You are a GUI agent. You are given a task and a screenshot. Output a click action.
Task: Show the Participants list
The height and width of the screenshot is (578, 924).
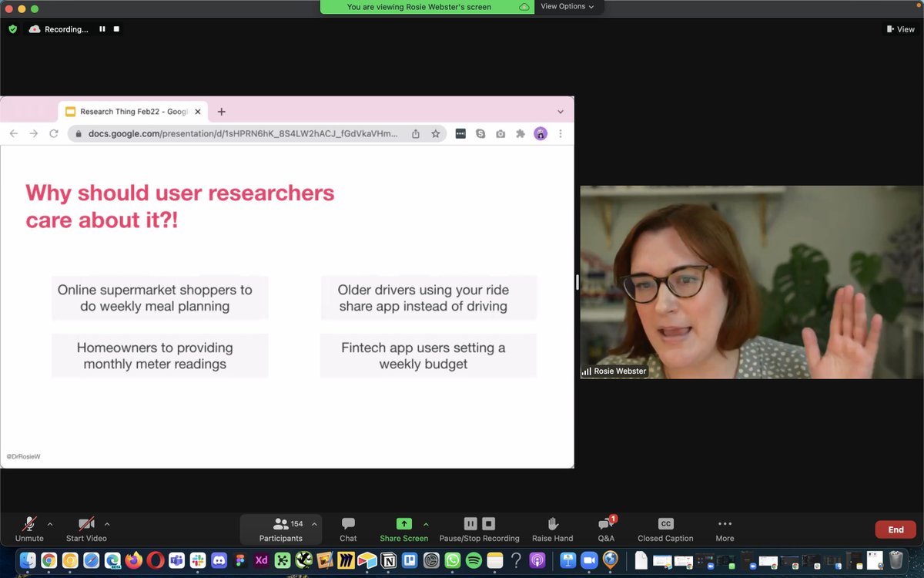[280, 529]
